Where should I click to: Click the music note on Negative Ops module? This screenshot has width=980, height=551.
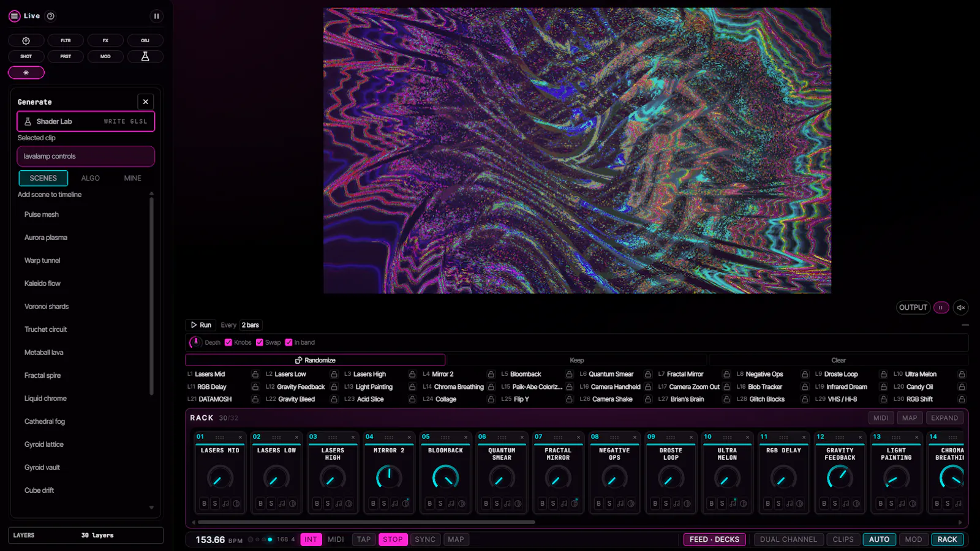(x=620, y=503)
